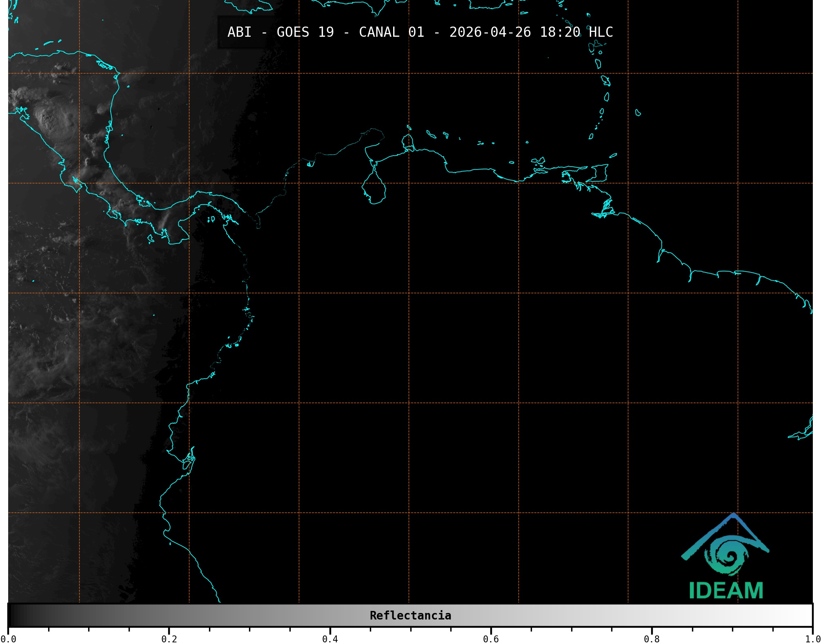This screenshot has width=821, height=644.
Task: Click the 0.0 tick label on the colorbar
Action: [9, 639]
